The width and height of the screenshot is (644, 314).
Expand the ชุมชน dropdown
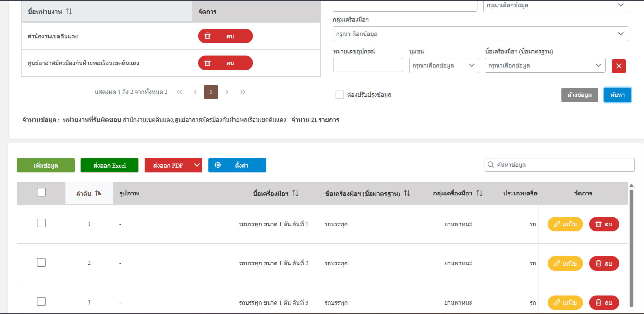click(x=444, y=65)
